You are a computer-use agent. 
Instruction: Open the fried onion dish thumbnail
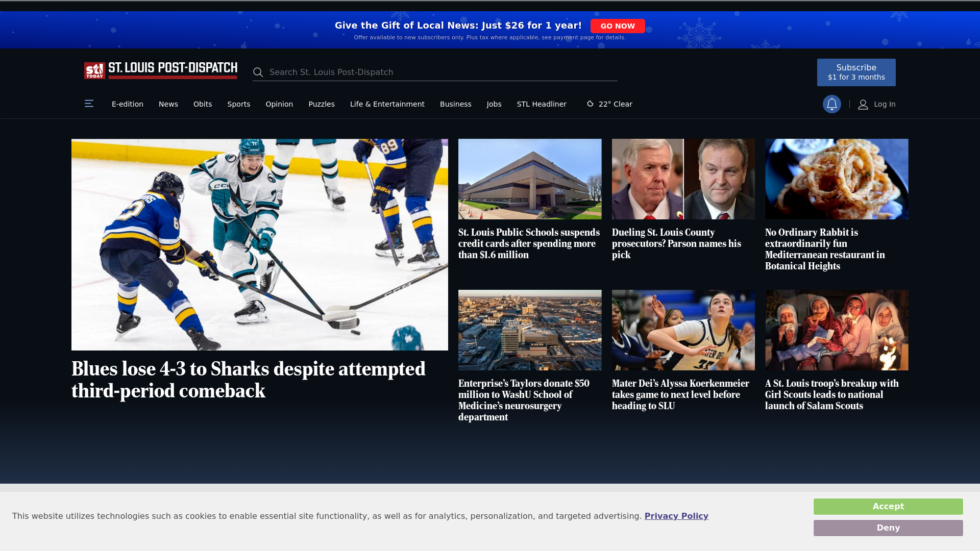coord(837,179)
